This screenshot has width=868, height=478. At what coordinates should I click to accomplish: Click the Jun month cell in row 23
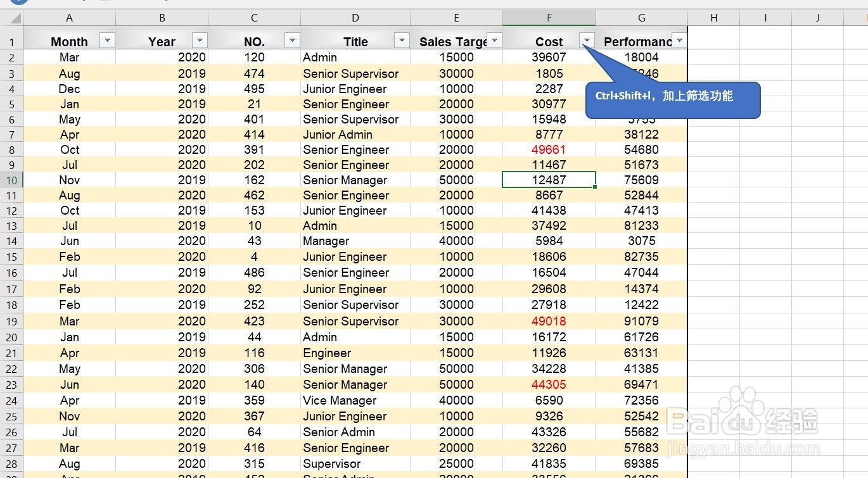click(70, 384)
